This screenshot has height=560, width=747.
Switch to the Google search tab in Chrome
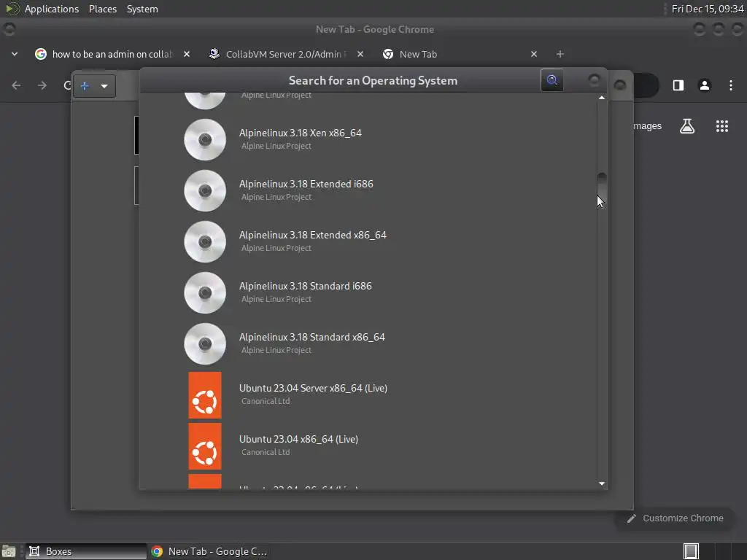click(112, 54)
